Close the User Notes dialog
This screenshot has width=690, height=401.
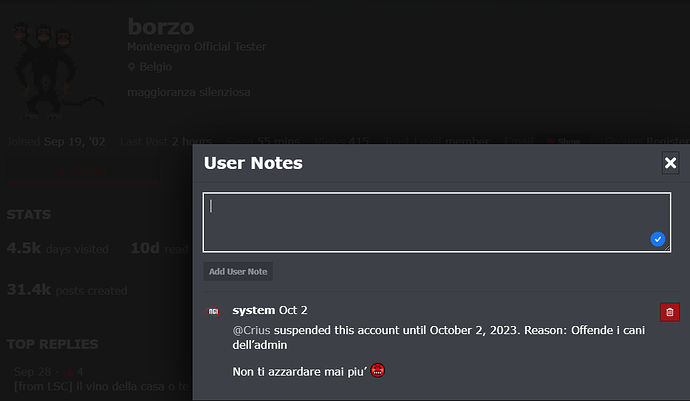670,163
